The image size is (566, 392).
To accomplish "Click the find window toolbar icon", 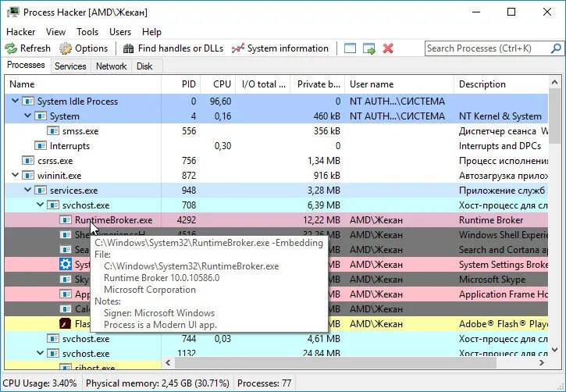I will point(350,48).
